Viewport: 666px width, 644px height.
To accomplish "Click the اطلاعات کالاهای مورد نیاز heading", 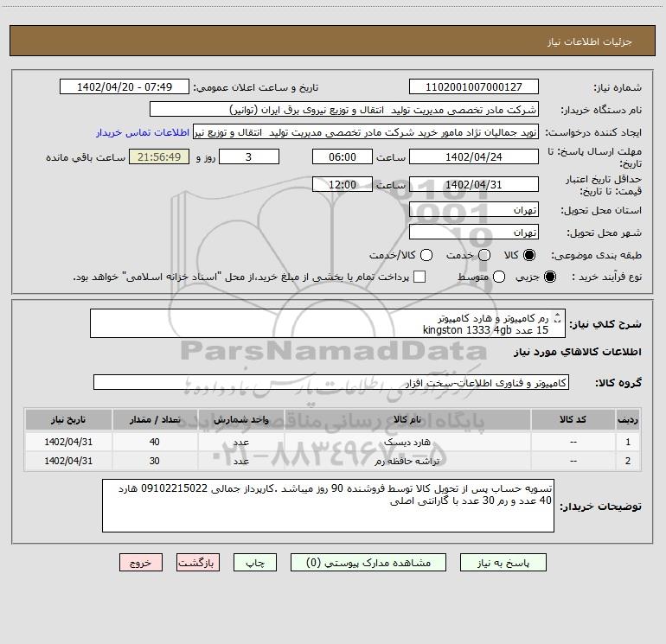I will pos(578,352).
